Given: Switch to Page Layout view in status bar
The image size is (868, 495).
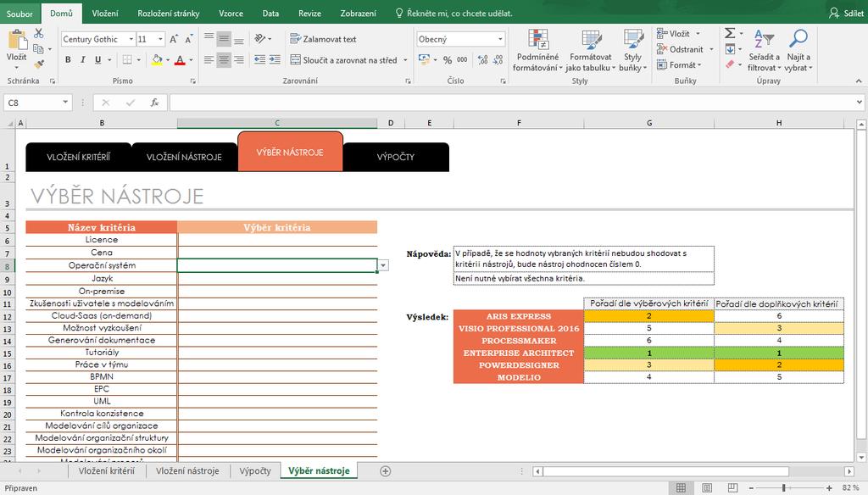Looking at the screenshot, I should pos(707,488).
